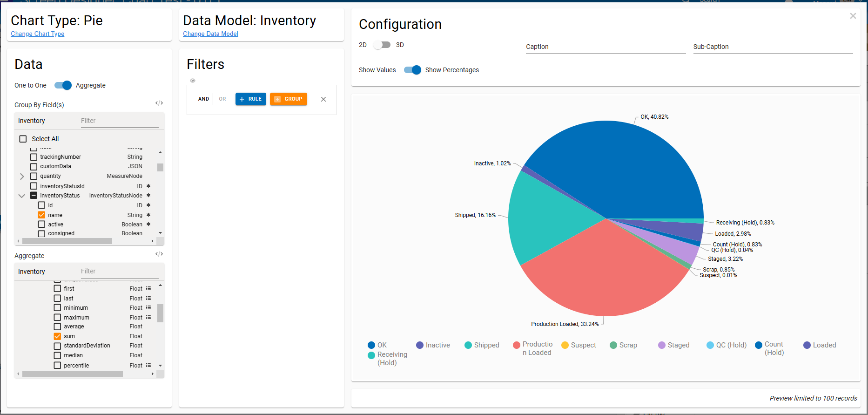The height and width of the screenshot is (415, 868).
Task: Toggle the Suspect legend marker
Action: click(x=565, y=345)
